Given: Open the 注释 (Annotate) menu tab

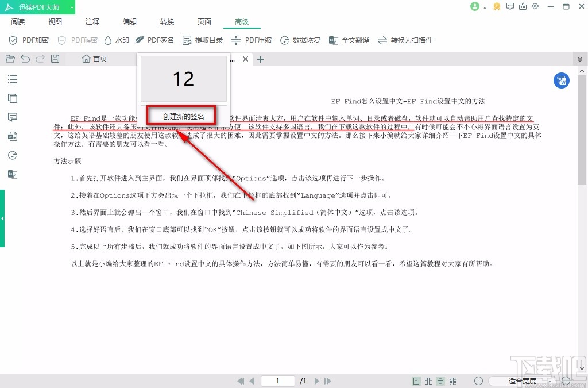Looking at the screenshot, I should click(92, 21).
